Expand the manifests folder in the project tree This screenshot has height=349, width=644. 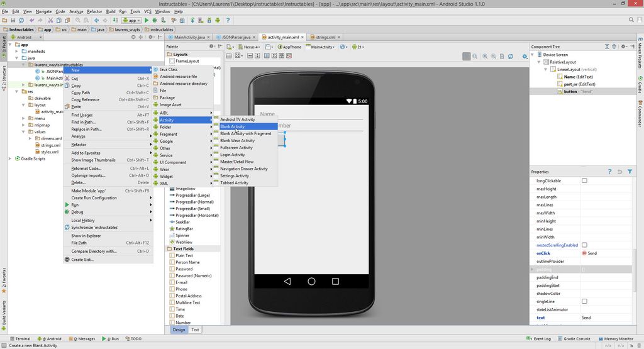pyautogui.click(x=17, y=52)
